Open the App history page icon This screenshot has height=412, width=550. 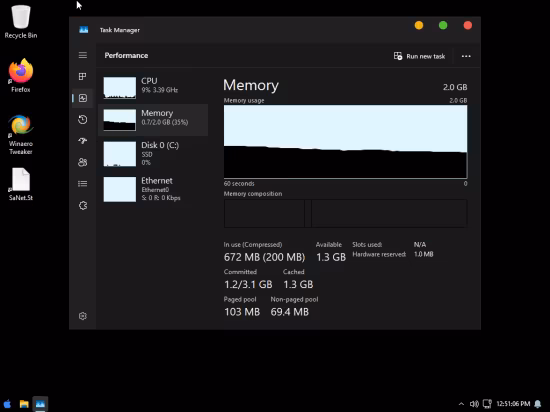click(x=83, y=120)
